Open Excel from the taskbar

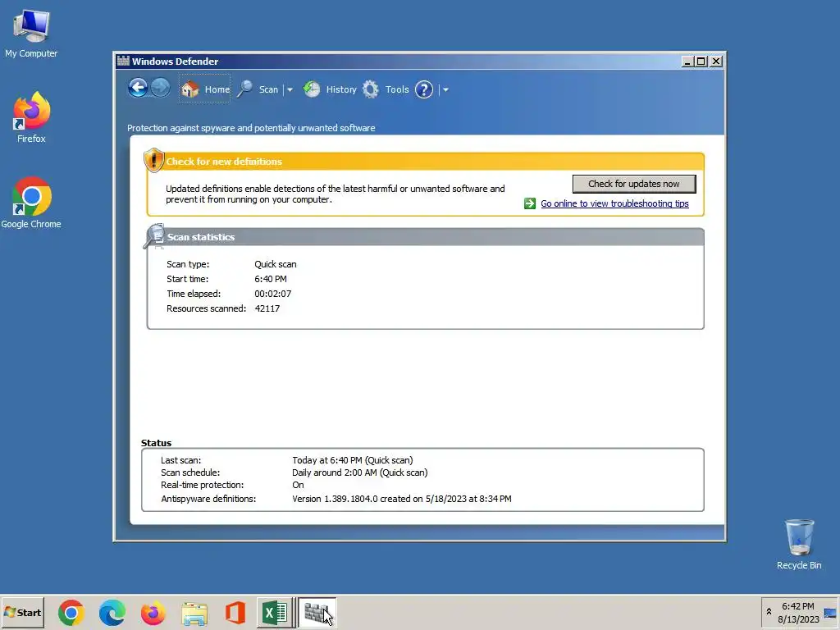(x=276, y=612)
